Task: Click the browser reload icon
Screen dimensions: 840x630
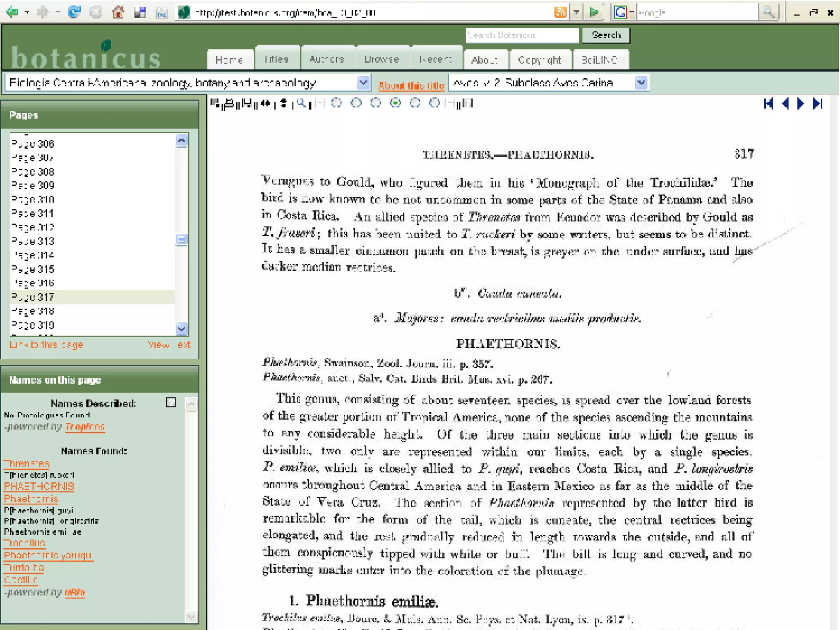Action: click(74, 12)
